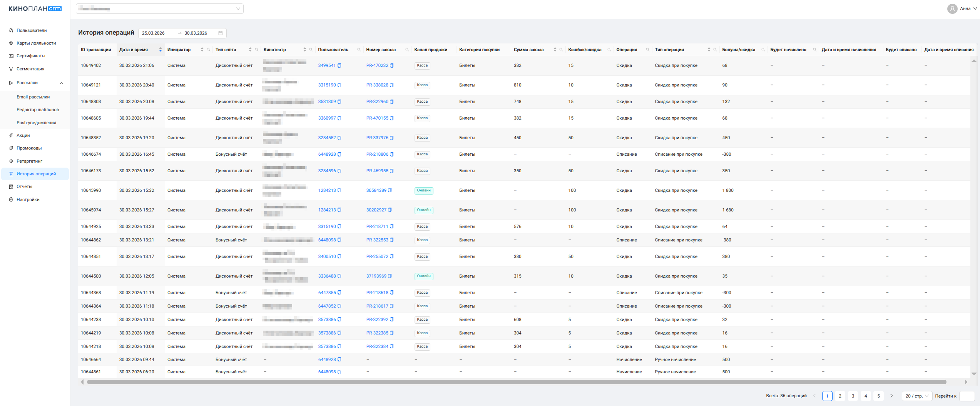Go to Промокоды in the sidebar
This screenshot has width=980, height=406.
pyautogui.click(x=29, y=148)
